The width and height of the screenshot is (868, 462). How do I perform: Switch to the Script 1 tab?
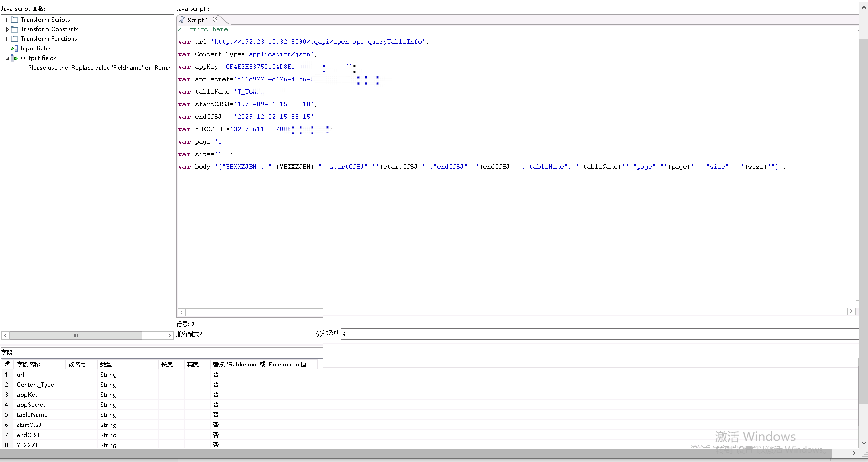point(198,20)
